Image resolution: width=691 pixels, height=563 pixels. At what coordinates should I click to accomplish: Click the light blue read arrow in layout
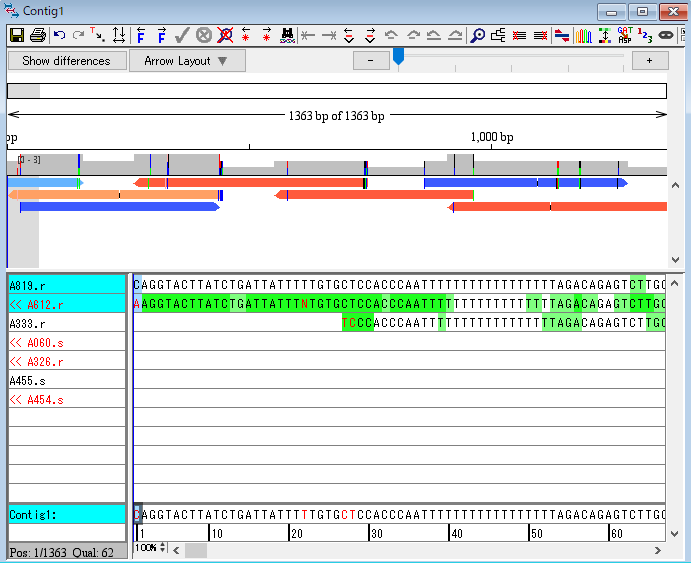[45, 182]
